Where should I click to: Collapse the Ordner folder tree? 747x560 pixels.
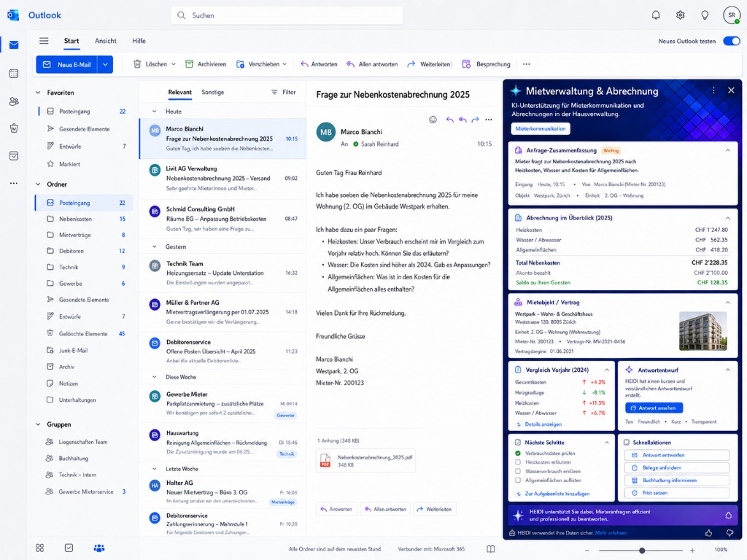(38, 184)
